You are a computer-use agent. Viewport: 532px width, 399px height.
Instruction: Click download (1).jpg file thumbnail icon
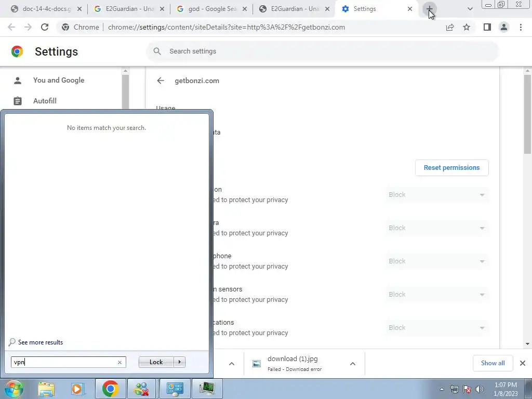coord(257,364)
